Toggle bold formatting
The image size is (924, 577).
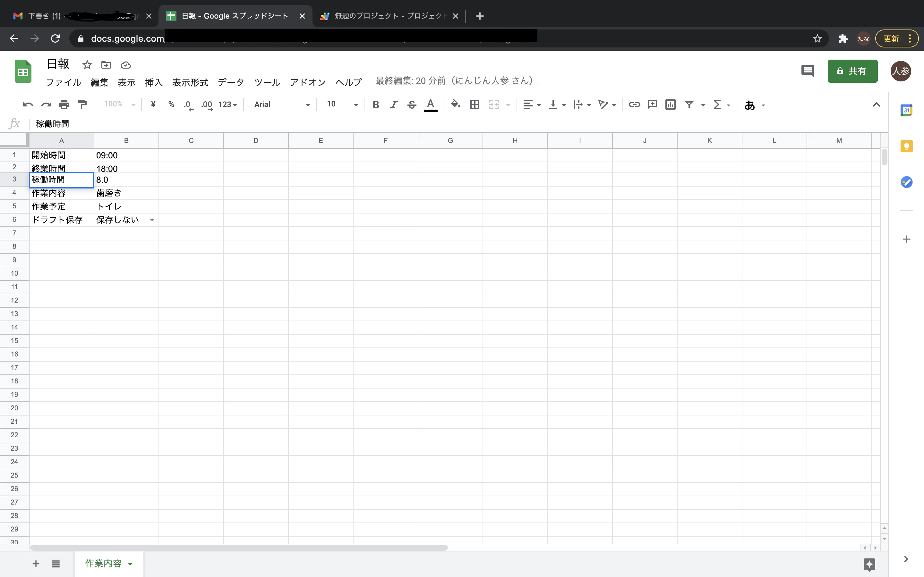tap(375, 104)
